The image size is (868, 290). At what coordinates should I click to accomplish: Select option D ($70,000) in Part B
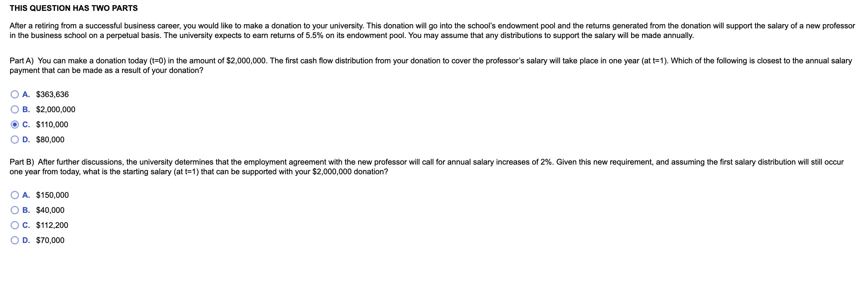(x=14, y=240)
